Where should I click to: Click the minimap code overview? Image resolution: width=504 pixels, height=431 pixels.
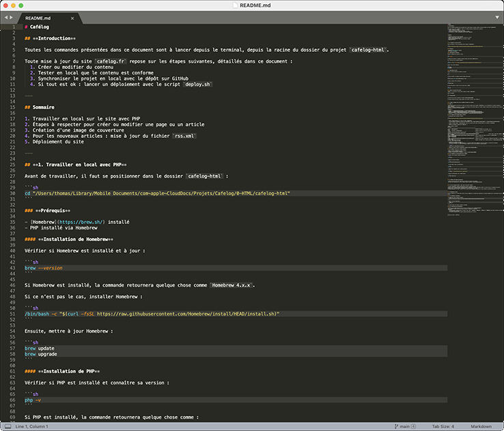(475, 120)
